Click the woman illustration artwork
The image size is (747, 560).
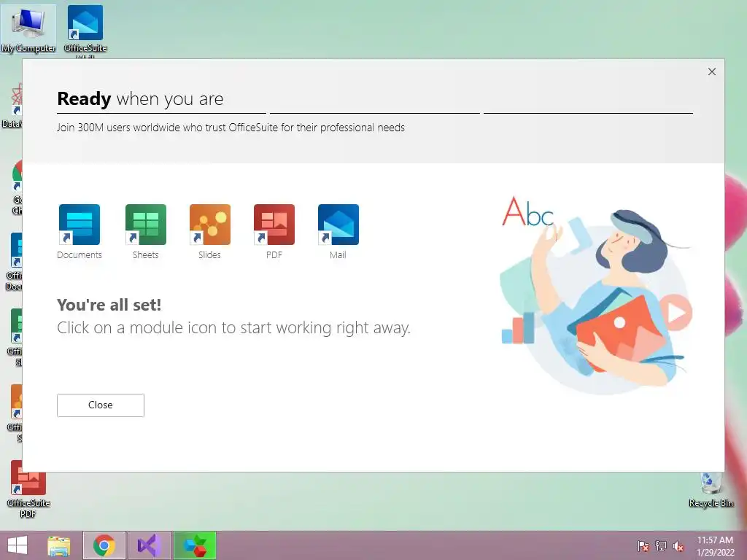coord(596,295)
